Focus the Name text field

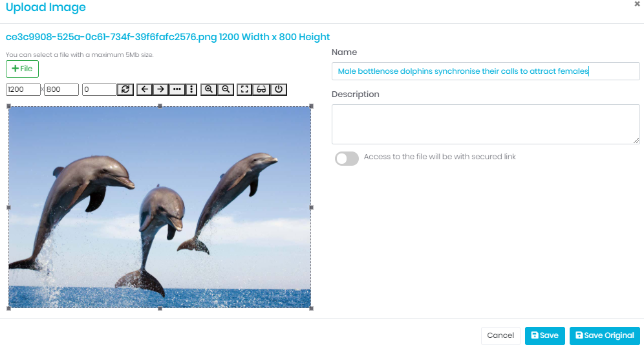(x=486, y=71)
